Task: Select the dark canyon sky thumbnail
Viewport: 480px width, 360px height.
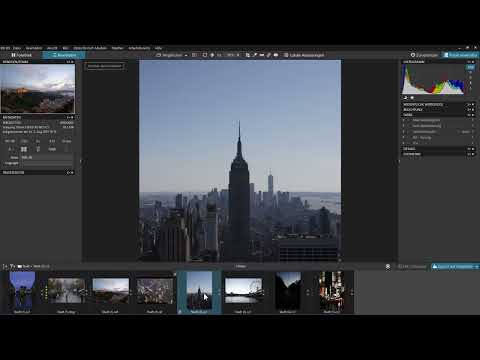Action: pos(288,290)
